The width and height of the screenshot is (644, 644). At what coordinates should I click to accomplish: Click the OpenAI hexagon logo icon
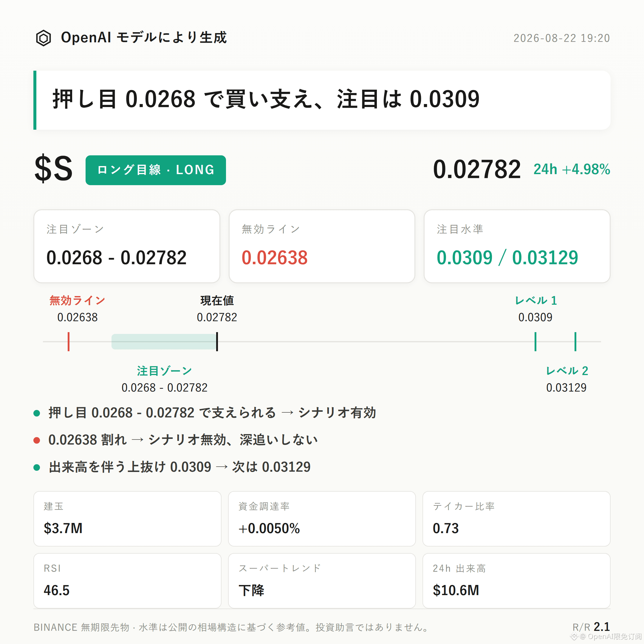point(43,38)
